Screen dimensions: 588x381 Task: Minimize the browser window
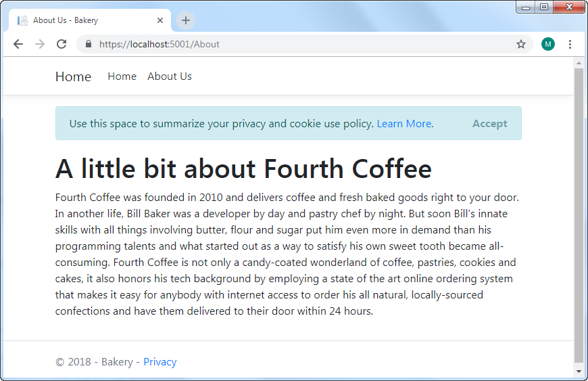pyautogui.click(x=526, y=7)
